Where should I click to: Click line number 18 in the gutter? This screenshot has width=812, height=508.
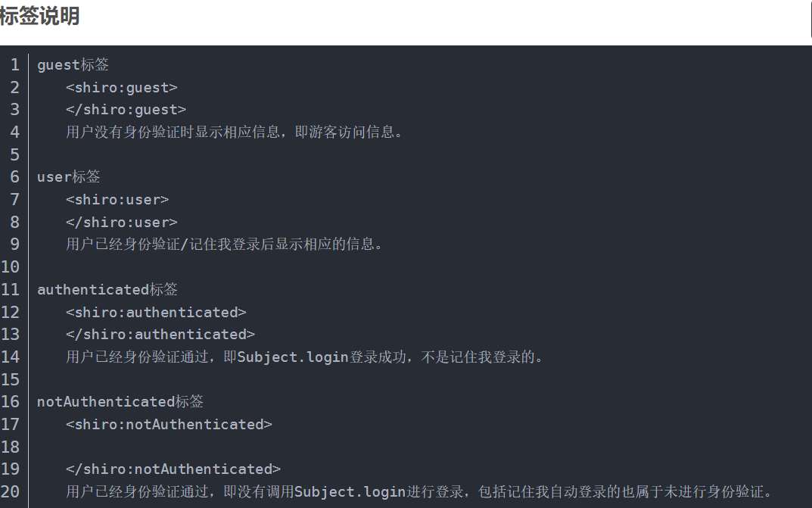[10, 447]
